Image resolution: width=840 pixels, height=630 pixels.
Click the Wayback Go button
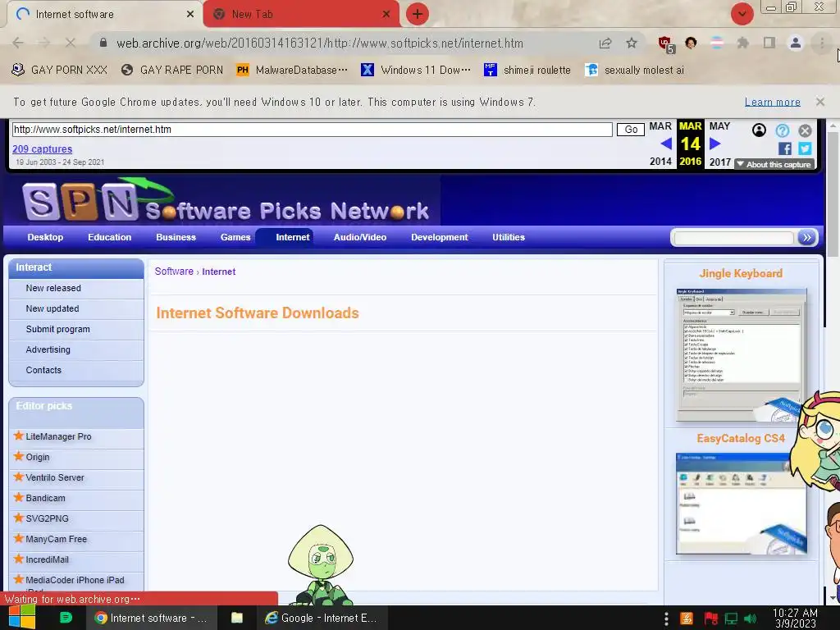point(631,130)
